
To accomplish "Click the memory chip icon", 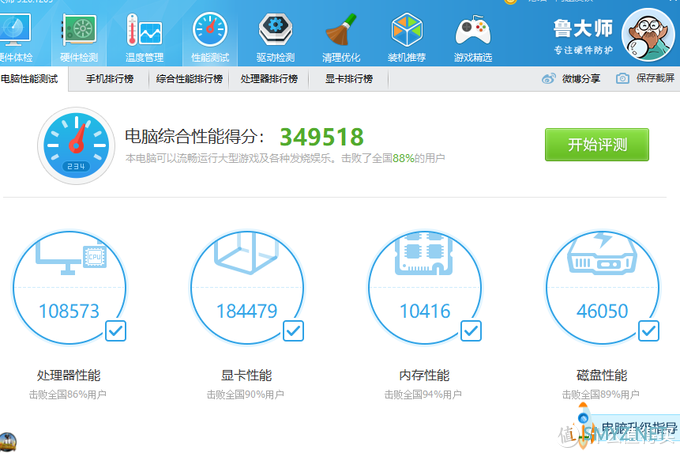I will 424,254.
